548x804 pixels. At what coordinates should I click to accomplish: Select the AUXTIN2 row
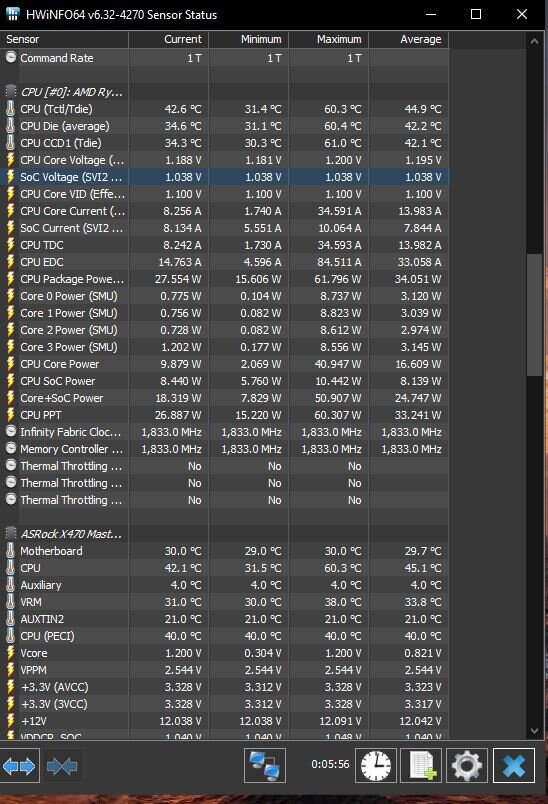tap(225, 619)
